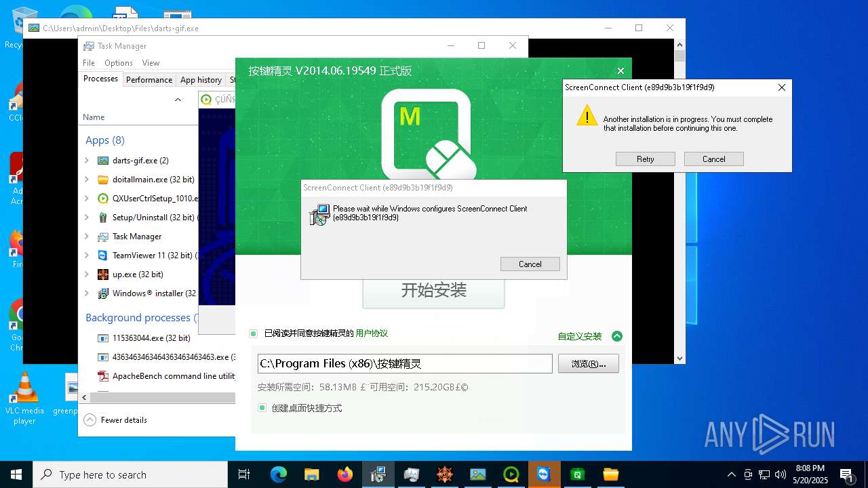
Task: Click the Apps (8) group heading
Action: [x=105, y=140]
